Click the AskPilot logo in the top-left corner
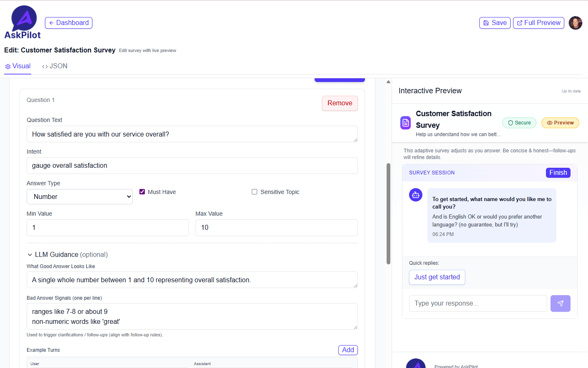The width and height of the screenshot is (588, 368). (x=22, y=19)
